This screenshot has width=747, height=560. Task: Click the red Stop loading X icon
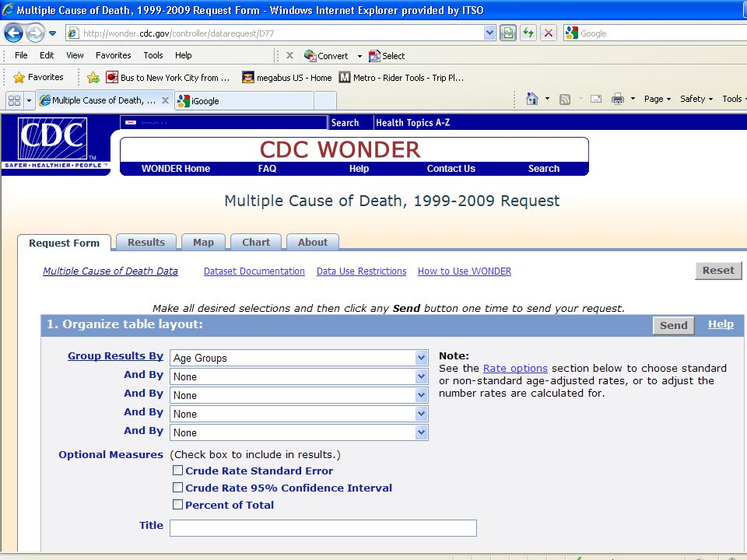[x=549, y=33]
